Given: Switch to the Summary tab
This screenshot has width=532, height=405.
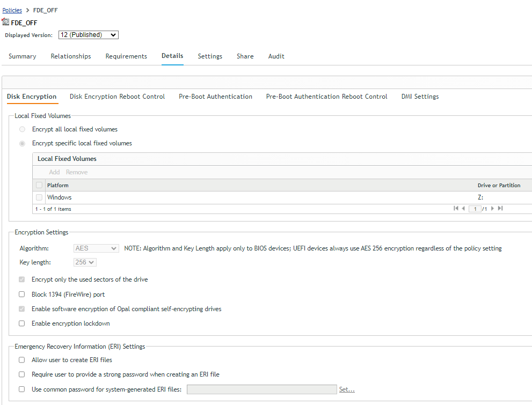Looking at the screenshot, I should pos(23,56).
